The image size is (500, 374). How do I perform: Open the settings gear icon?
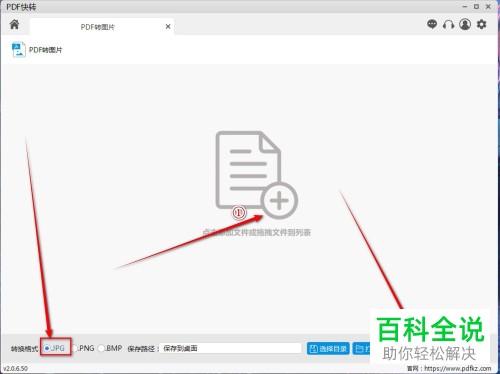(481, 24)
